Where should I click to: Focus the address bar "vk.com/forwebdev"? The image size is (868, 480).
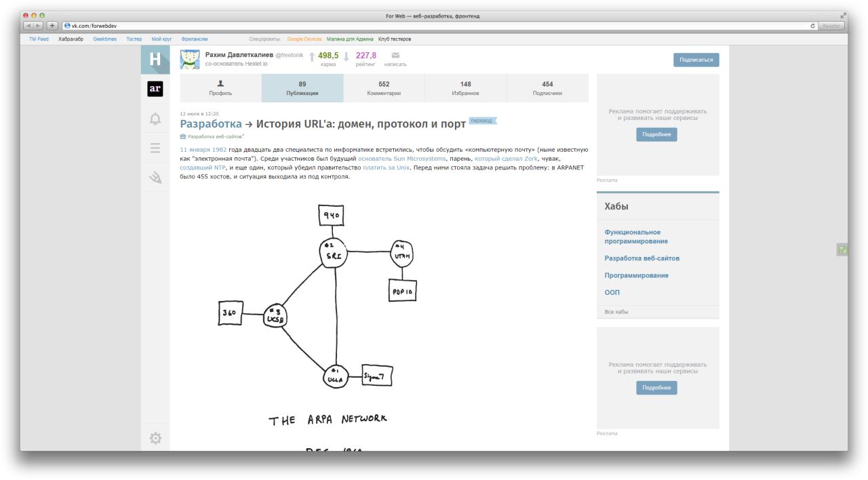439,26
